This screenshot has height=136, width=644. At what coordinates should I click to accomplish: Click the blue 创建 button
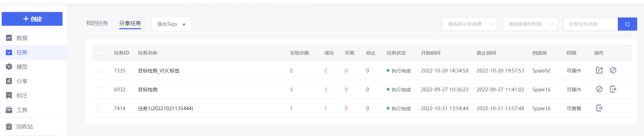click(x=32, y=19)
